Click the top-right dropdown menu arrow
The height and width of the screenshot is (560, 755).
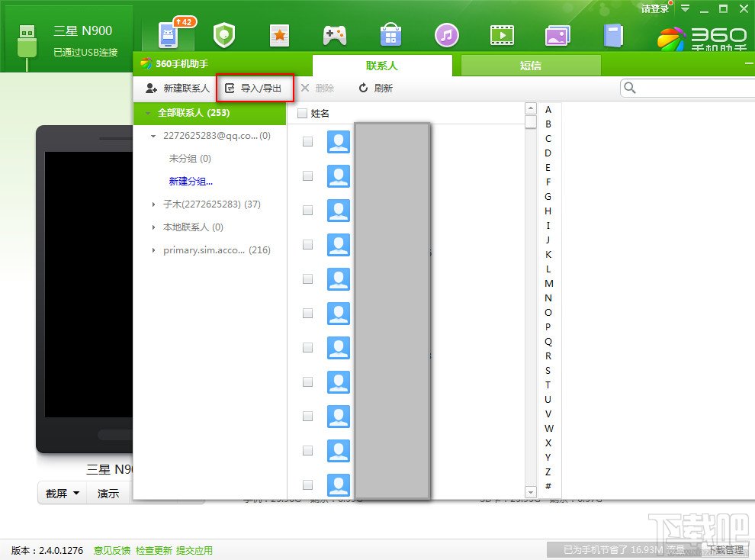point(685,8)
